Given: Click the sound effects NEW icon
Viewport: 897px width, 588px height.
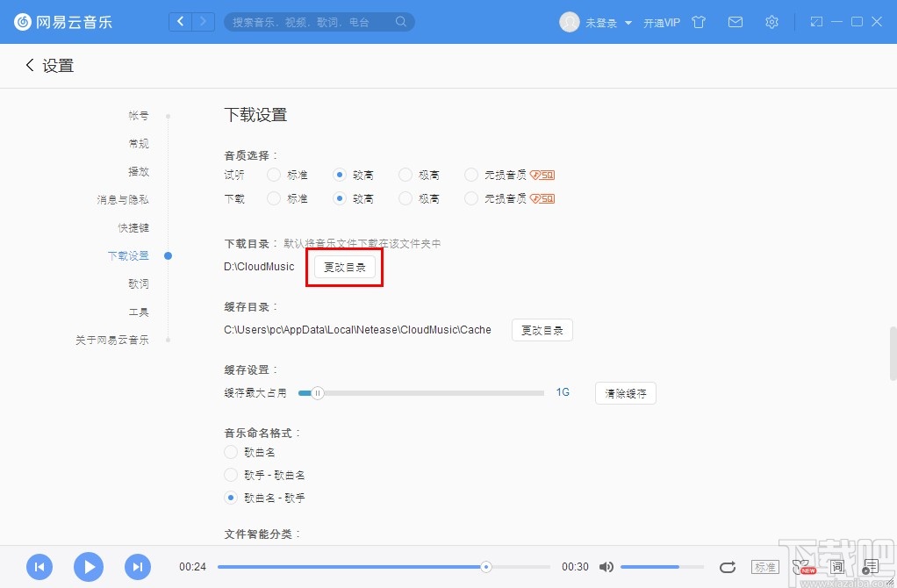Looking at the screenshot, I should (804, 568).
